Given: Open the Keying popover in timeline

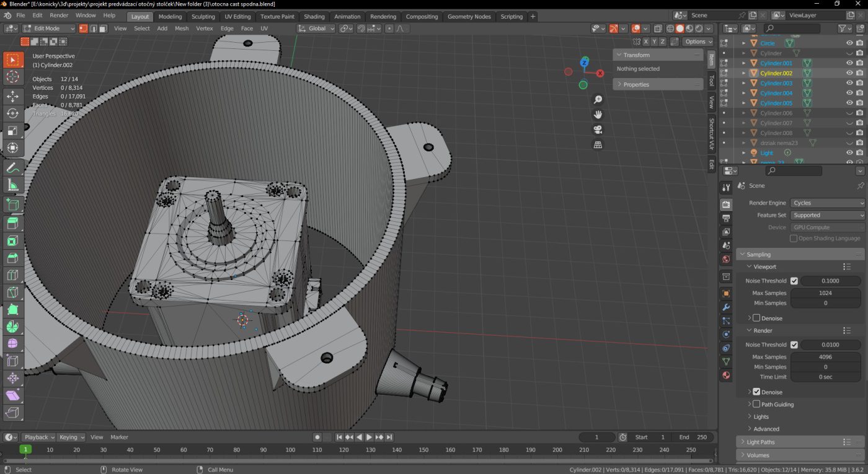Looking at the screenshot, I should coord(72,437).
